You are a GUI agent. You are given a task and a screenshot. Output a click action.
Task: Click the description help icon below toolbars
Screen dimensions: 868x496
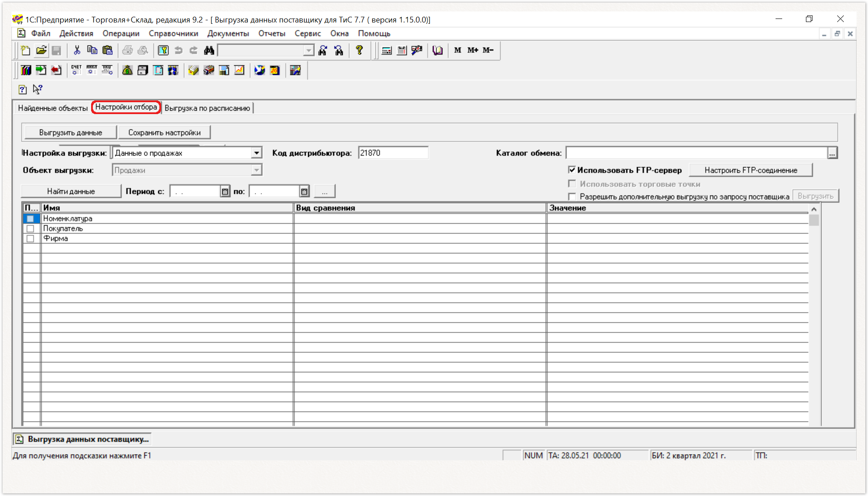(x=23, y=90)
